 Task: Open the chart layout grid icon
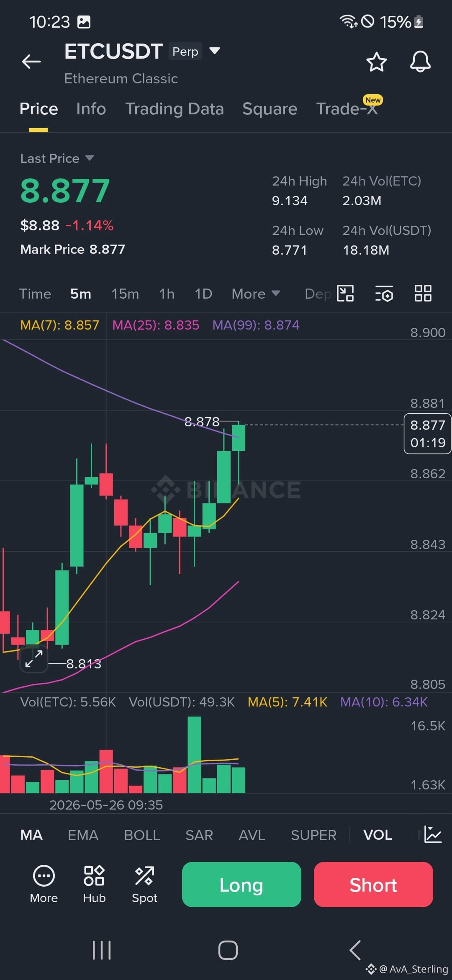[423, 293]
